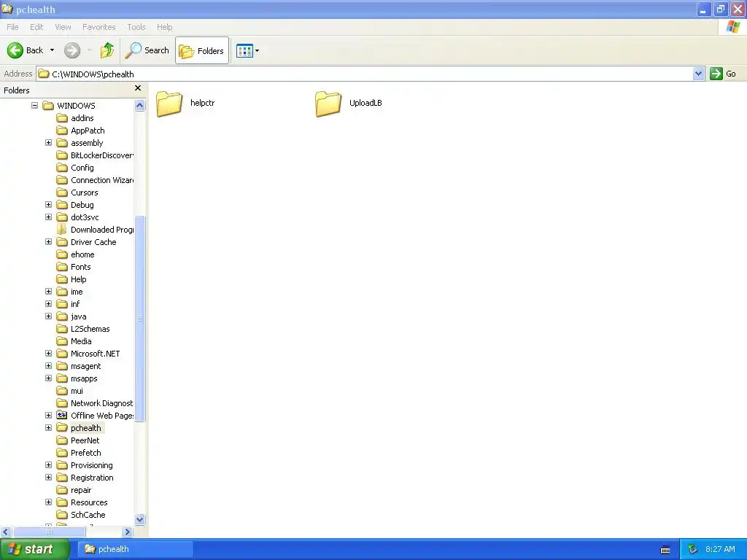Click the pchealth taskbar button
Screen dimensions: 747x560
point(135,549)
